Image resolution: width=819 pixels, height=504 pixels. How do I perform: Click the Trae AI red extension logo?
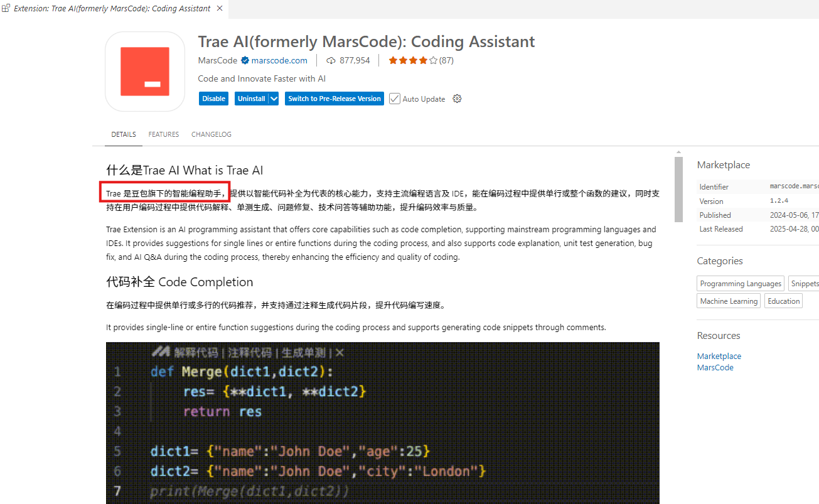coord(145,72)
